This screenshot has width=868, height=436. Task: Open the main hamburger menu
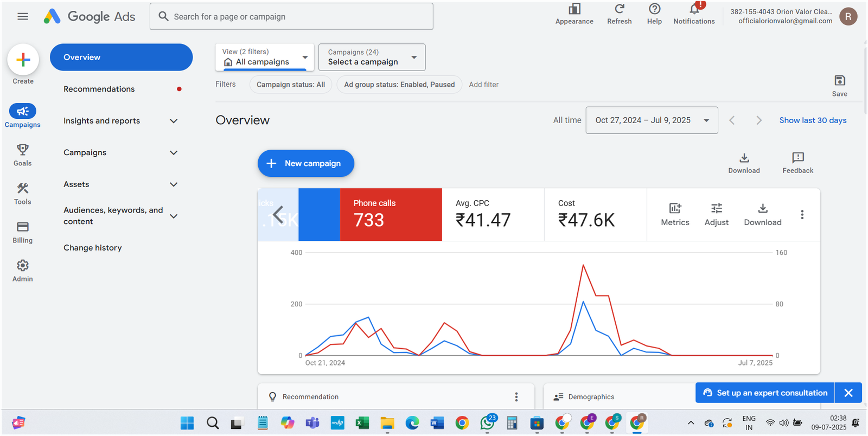[23, 16]
